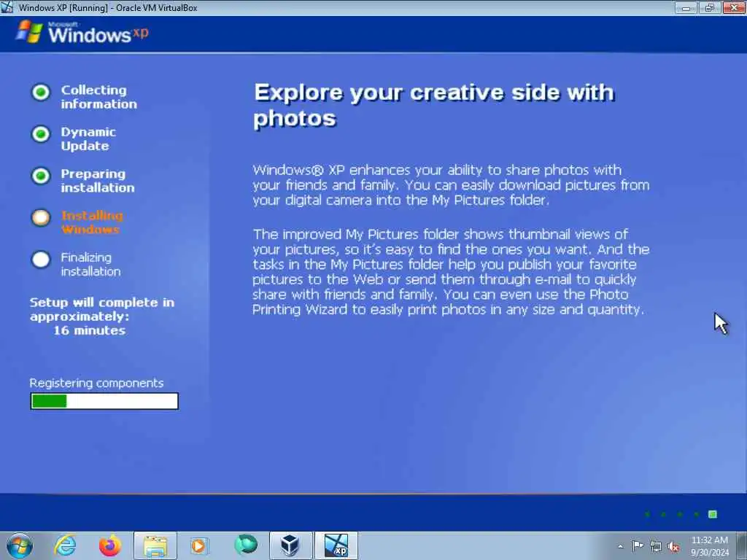
Task: Open the clock showing 11:32 AM
Action: pyautogui.click(x=709, y=546)
